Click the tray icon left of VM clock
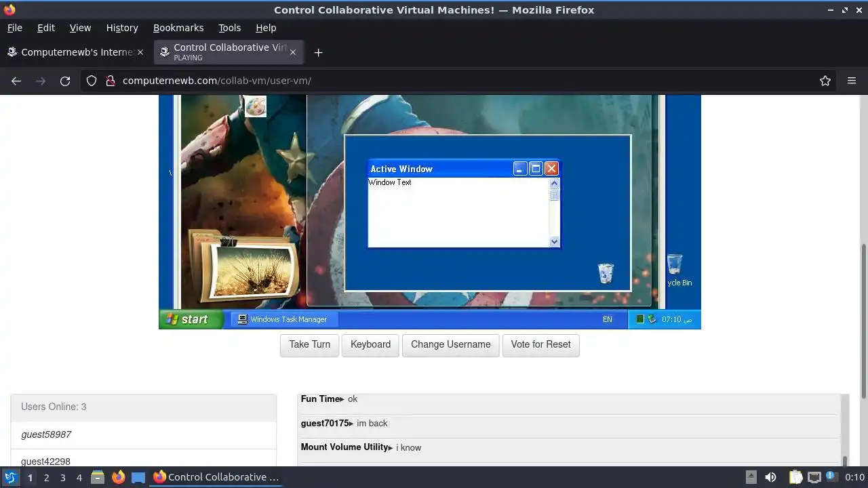868x488 pixels. tap(652, 319)
